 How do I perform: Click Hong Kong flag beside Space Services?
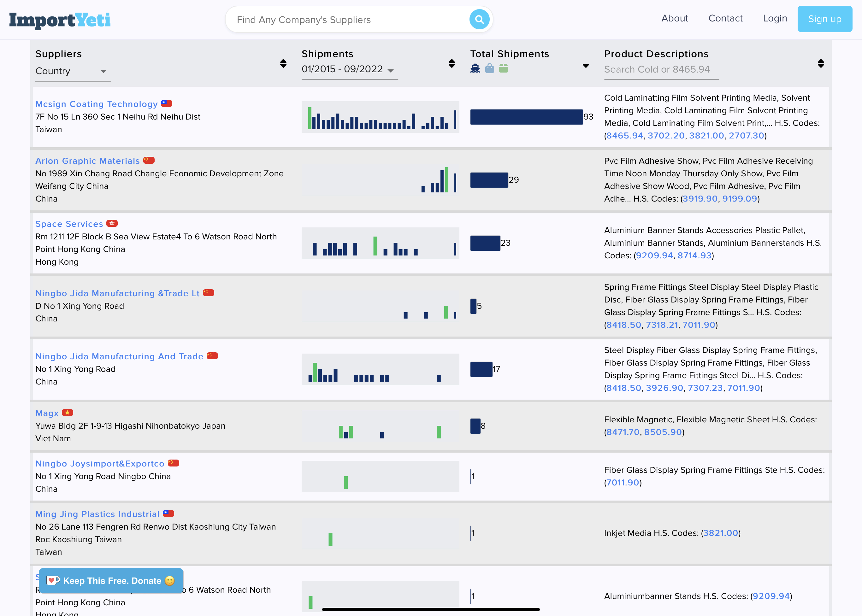point(112,223)
